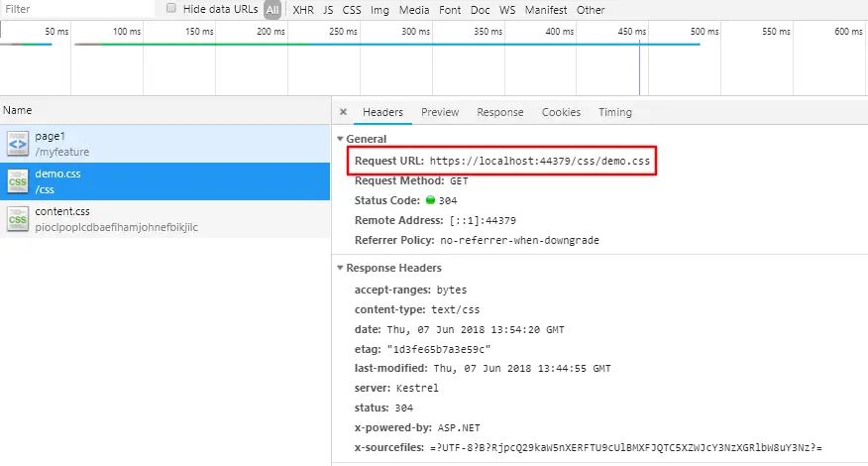868x466 pixels.
Task: Click the date header value
Action: (x=476, y=330)
